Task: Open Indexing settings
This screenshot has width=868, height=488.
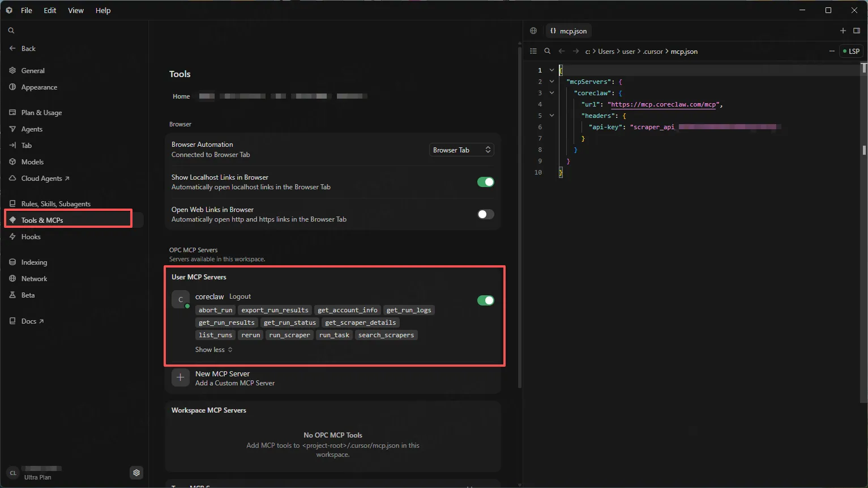Action: pos(34,262)
